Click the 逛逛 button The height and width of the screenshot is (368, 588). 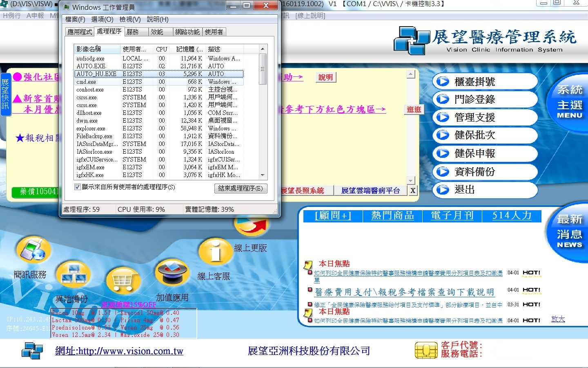pos(414,110)
